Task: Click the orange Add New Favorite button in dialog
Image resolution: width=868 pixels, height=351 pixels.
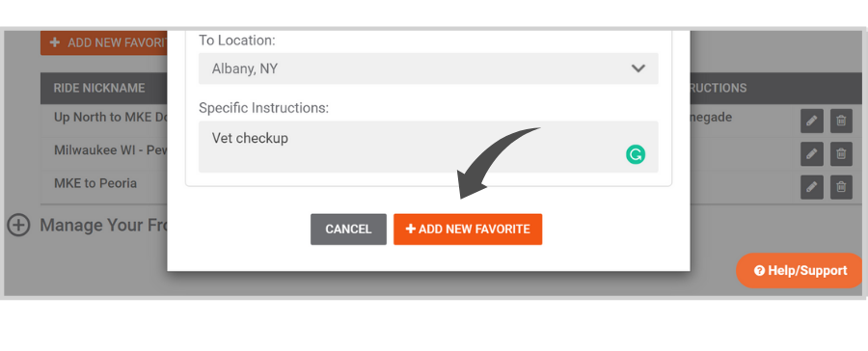Action: (x=468, y=229)
